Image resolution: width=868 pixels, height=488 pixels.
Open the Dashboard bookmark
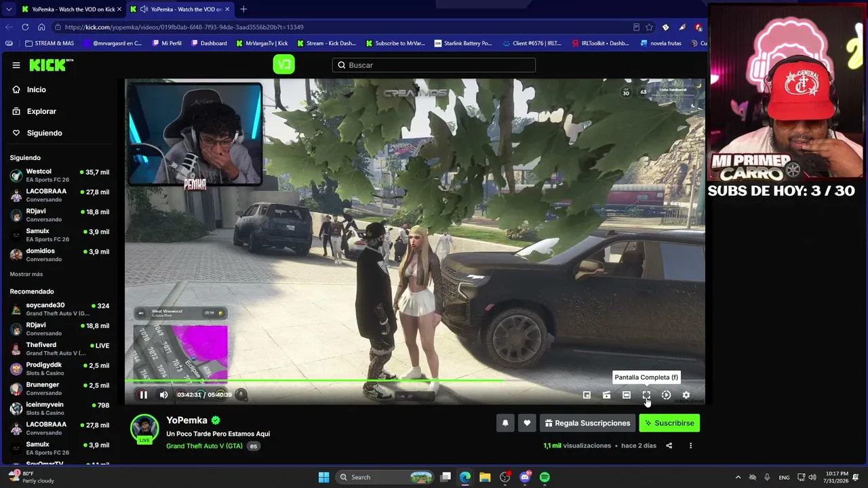[x=209, y=43]
